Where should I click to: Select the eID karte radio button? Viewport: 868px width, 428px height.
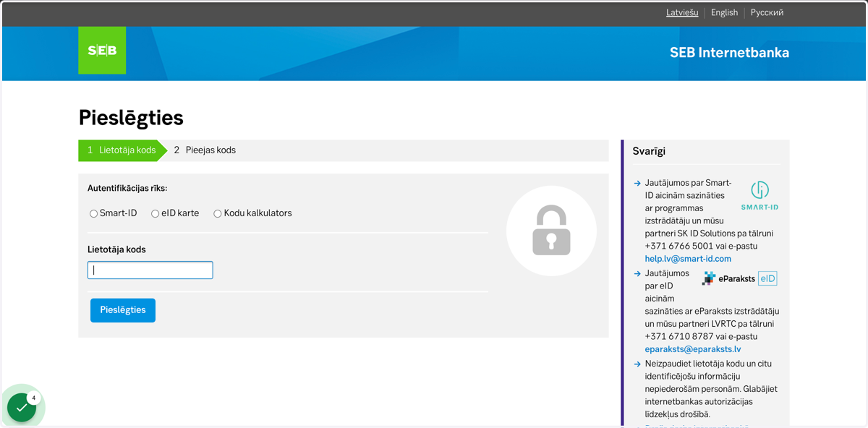pos(155,214)
